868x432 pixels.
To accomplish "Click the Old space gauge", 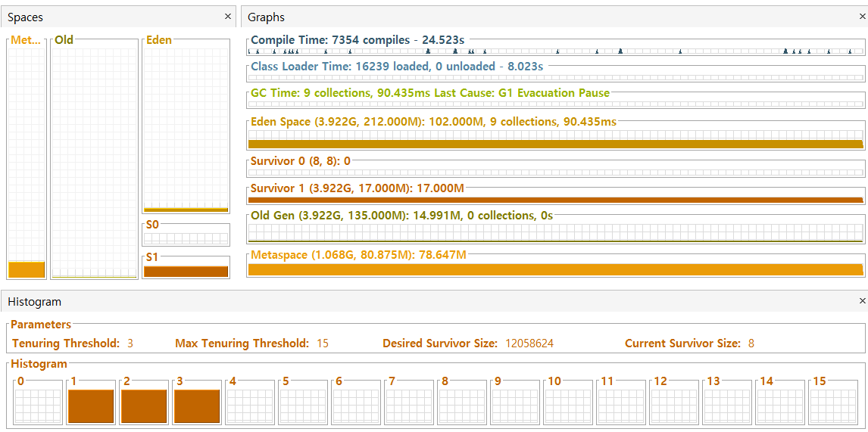I will (x=94, y=163).
